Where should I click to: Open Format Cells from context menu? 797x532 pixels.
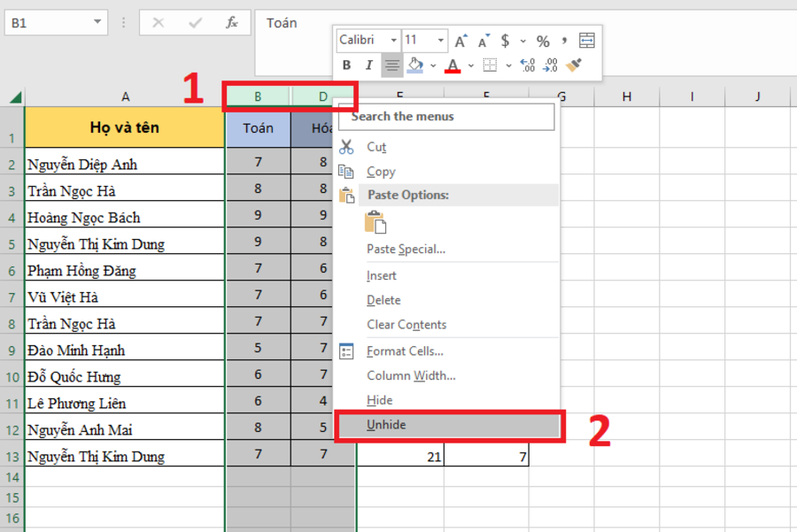click(405, 351)
